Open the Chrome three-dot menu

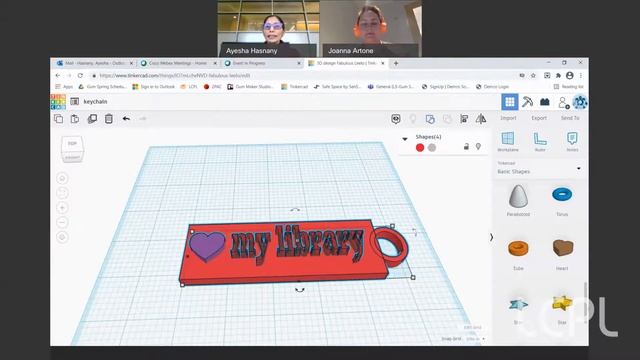tap(581, 76)
